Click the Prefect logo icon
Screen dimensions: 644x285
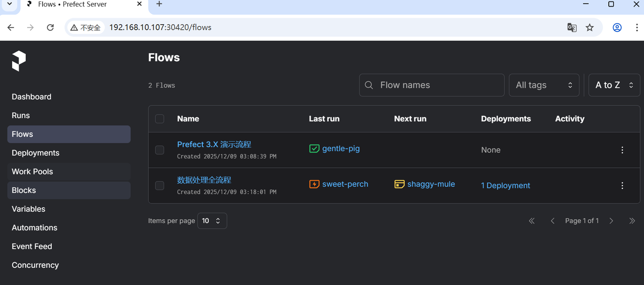[x=19, y=61]
